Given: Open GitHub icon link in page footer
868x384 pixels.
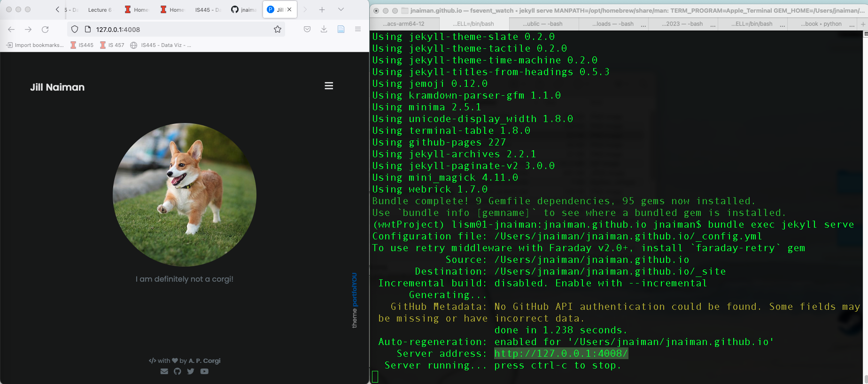Looking at the screenshot, I should point(177,371).
